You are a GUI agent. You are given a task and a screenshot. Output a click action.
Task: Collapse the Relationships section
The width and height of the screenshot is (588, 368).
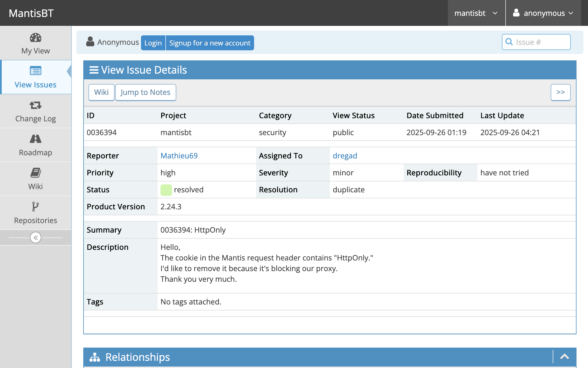[x=564, y=357]
